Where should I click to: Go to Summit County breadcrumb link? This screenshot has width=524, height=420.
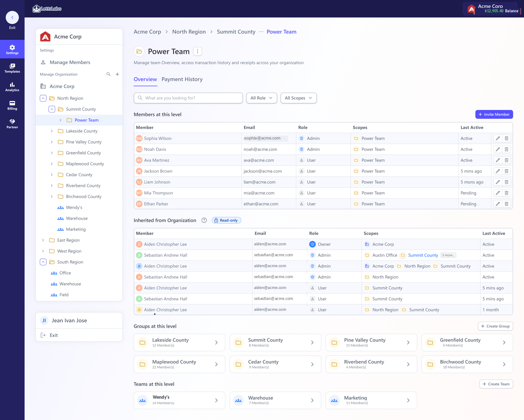point(236,32)
